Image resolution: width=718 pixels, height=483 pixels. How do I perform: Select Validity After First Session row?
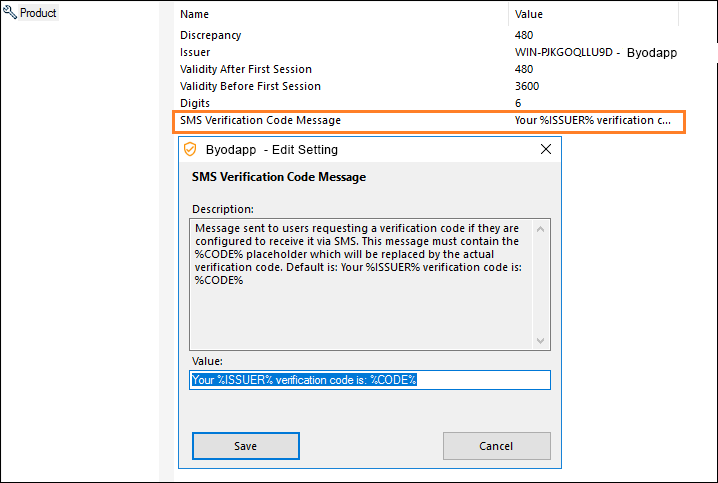pos(246,69)
